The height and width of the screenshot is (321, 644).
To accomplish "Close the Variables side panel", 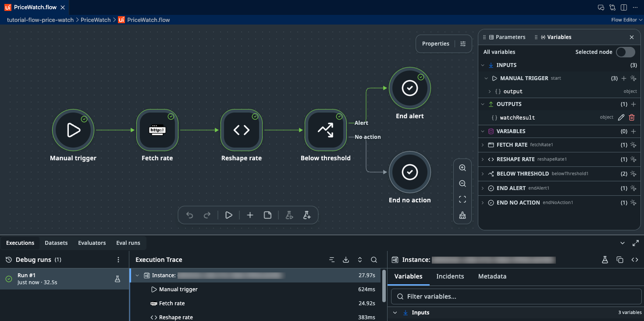I will 632,37.
